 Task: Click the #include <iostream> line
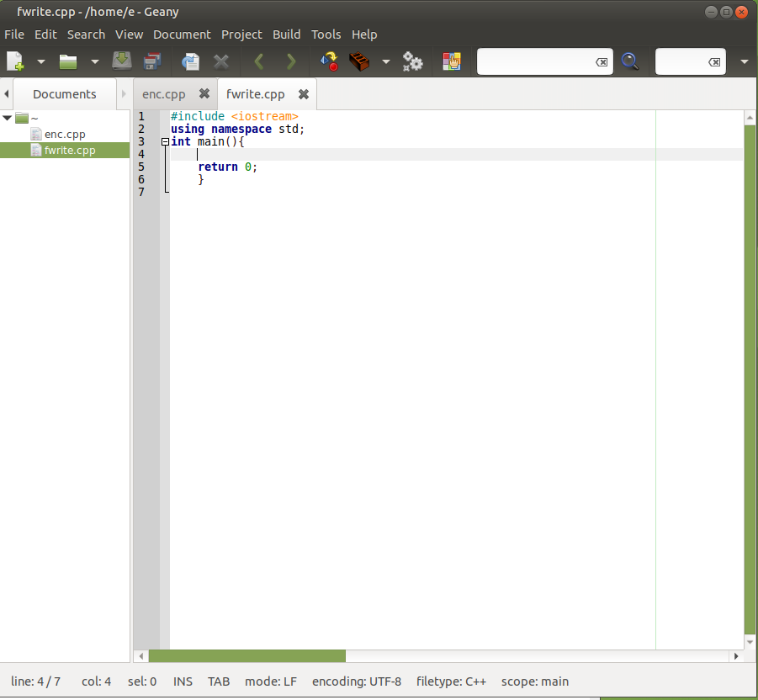235,116
